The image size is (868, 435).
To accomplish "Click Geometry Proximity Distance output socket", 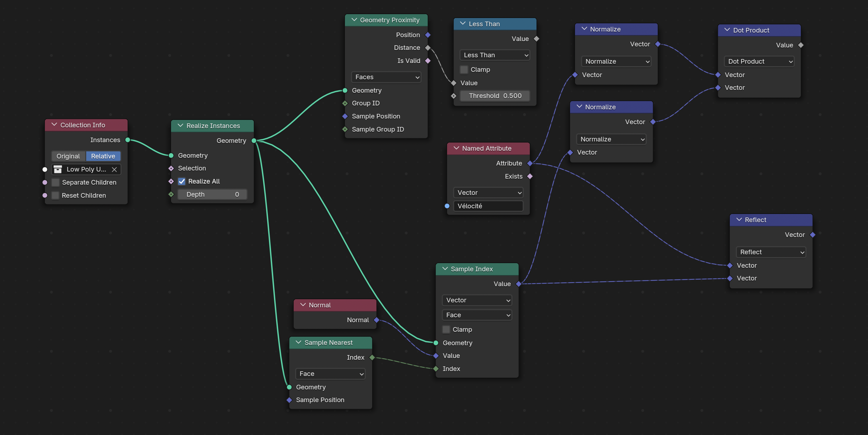I will tap(428, 48).
